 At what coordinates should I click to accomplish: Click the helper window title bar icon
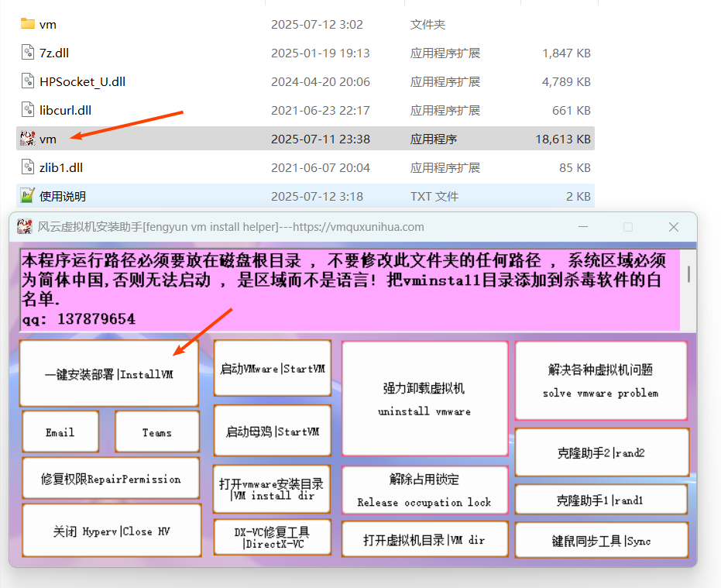click(26, 227)
